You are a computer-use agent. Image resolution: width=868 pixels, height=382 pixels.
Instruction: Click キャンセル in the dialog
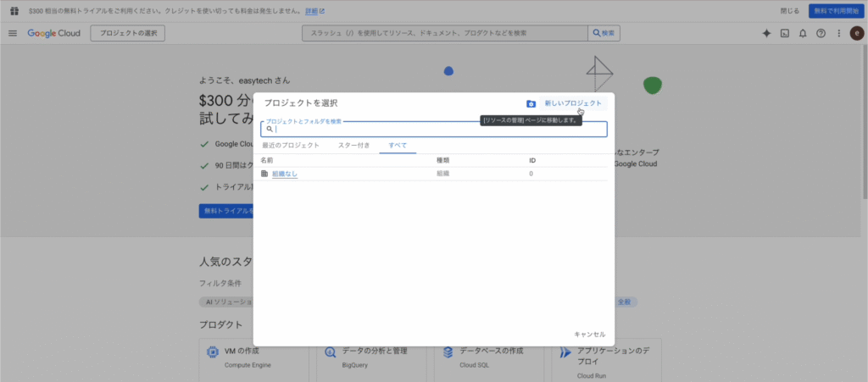click(590, 335)
